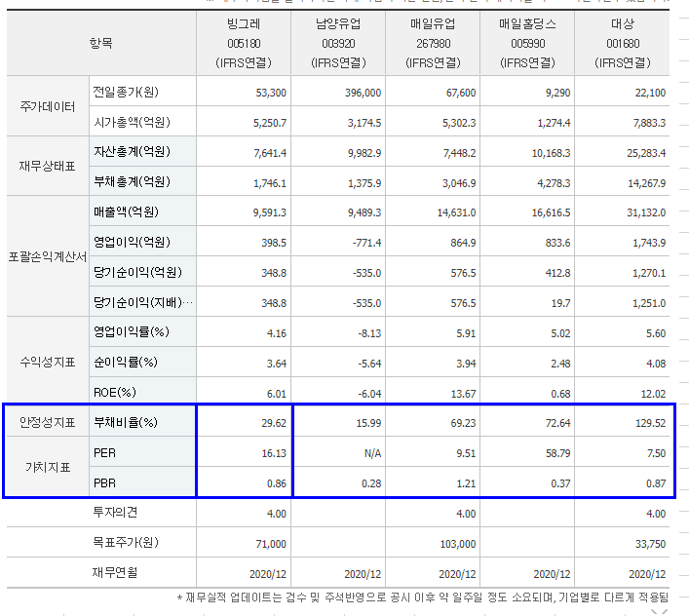The width and height of the screenshot is (689, 616).
Task: Click 매일유업 closing price 67,600
Action: click(461, 93)
